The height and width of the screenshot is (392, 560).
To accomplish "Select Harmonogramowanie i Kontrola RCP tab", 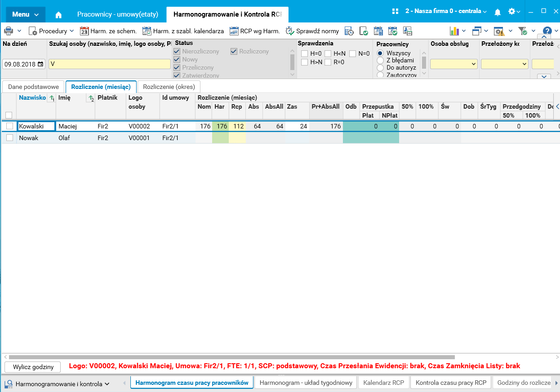I will 227,14.
